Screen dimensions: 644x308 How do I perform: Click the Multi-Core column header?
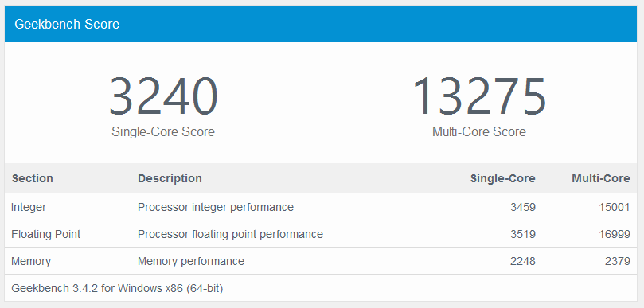point(601,178)
